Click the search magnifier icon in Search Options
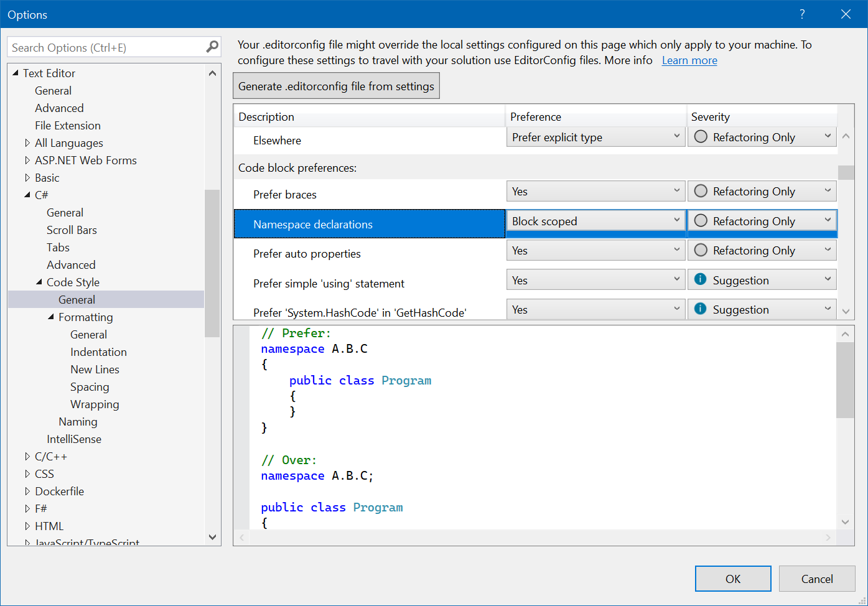The image size is (868, 606). (212, 47)
